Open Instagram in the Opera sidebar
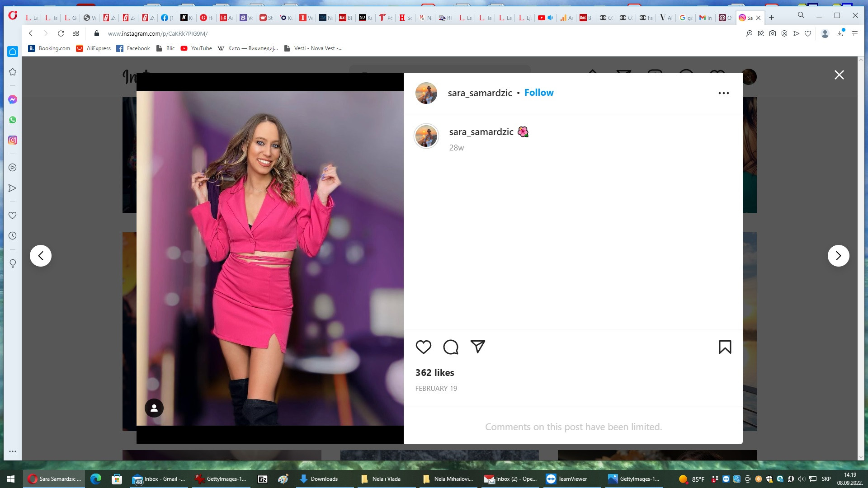Image resolution: width=868 pixels, height=488 pixels. (x=13, y=140)
